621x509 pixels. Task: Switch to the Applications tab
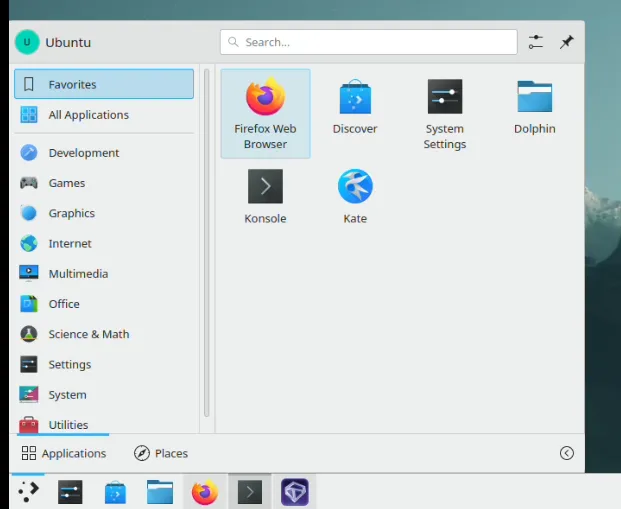(x=63, y=453)
